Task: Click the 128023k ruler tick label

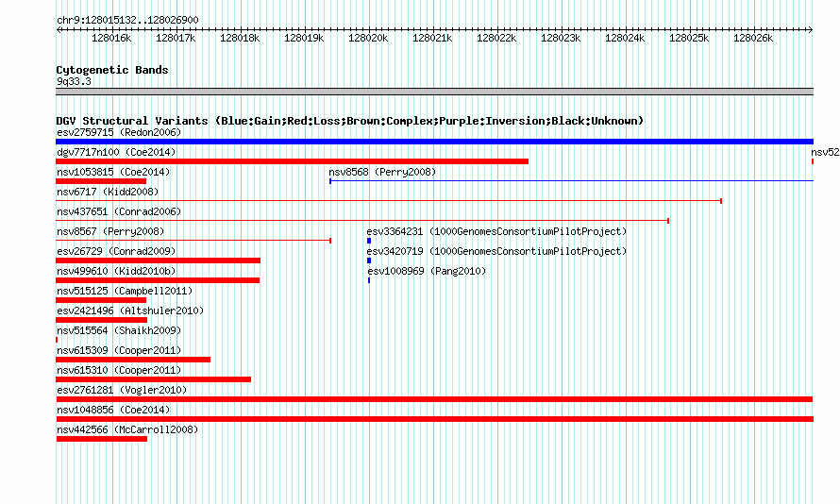Action: [561, 39]
